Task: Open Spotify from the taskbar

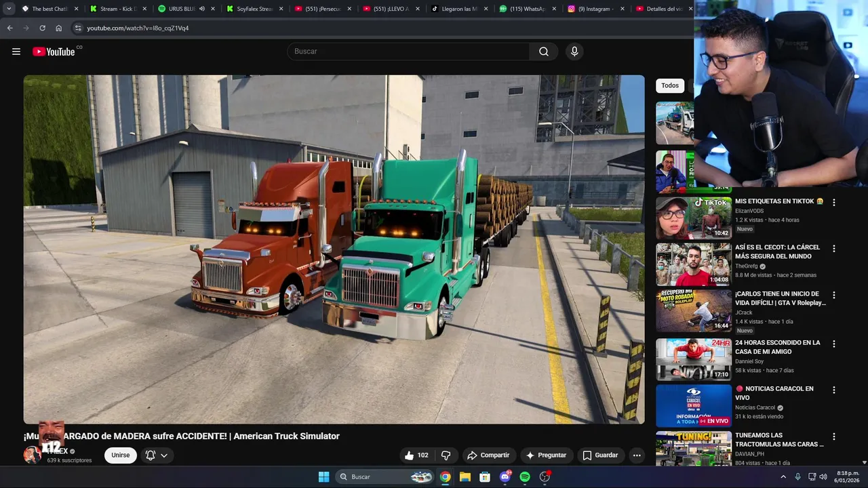Action: pyautogui.click(x=525, y=477)
